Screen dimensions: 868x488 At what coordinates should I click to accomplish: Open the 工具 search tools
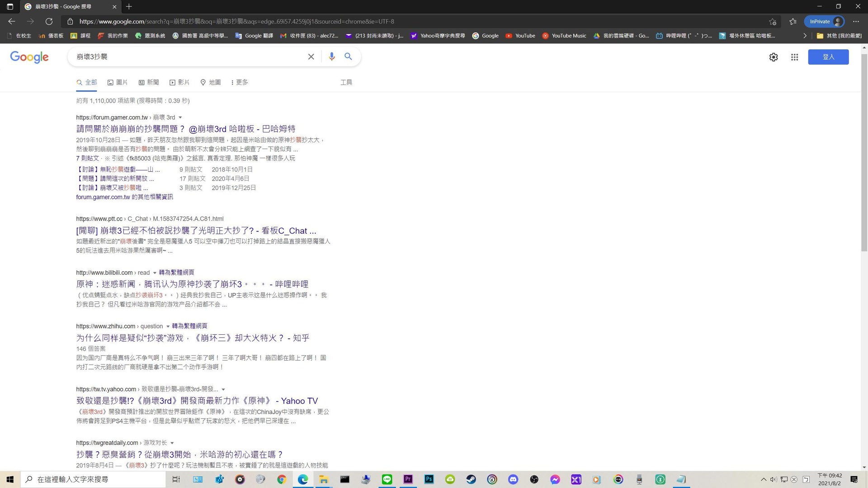[x=346, y=82]
